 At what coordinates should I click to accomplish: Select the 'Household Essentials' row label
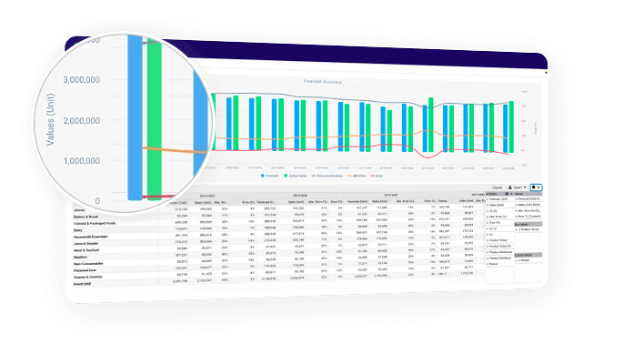click(90, 237)
